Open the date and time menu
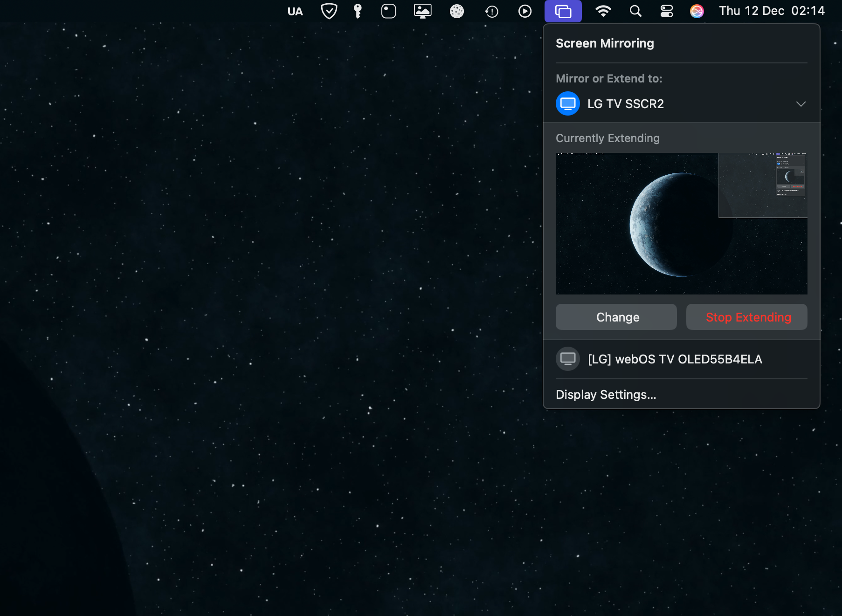842x616 pixels. (772, 11)
